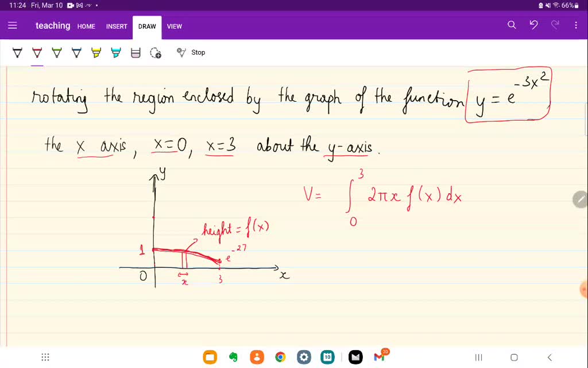Expand the teaching notebook title
This screenshot has width=588, height=368.
point(53,25)
